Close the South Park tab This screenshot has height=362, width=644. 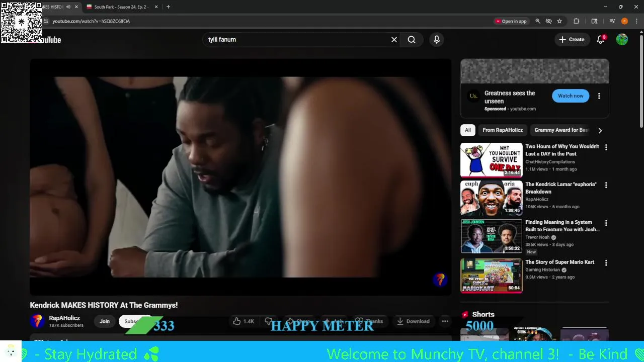click(x=156, y=7)
